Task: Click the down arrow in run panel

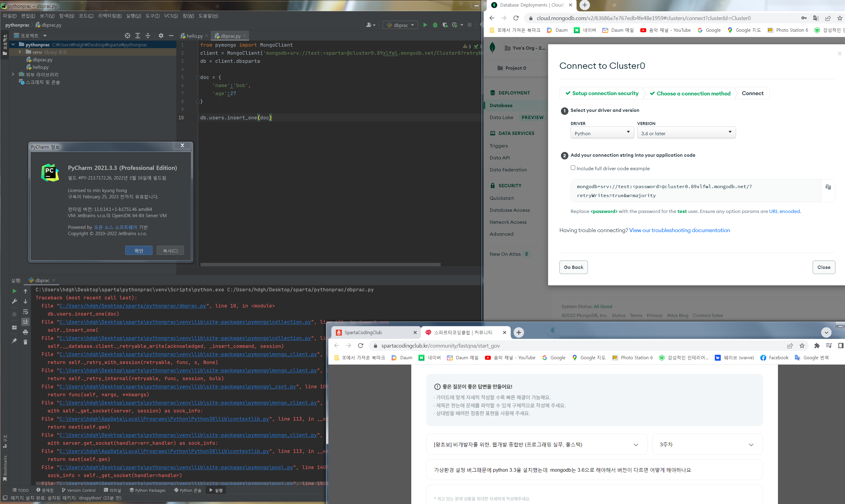Action: coord(25,301)
